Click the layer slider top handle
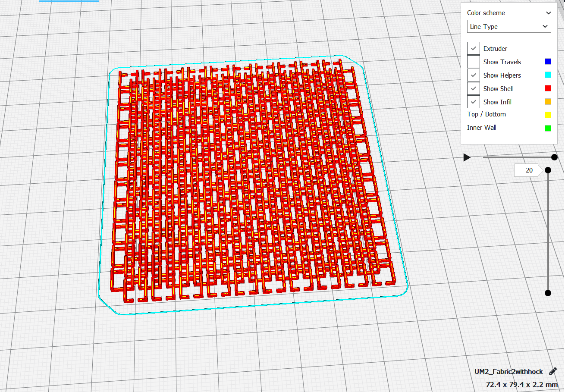The height and width of the screenshot is (392, 565). (x=548, y=170)
